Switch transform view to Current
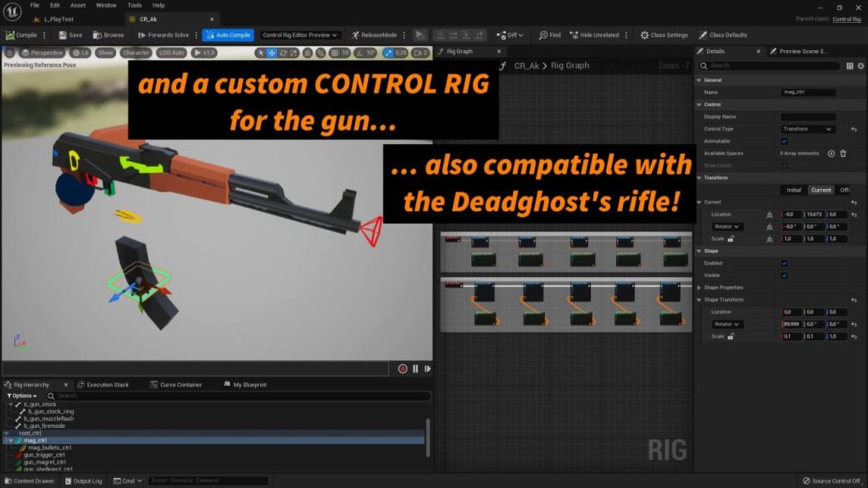868x488 pixels. point(821,190)
